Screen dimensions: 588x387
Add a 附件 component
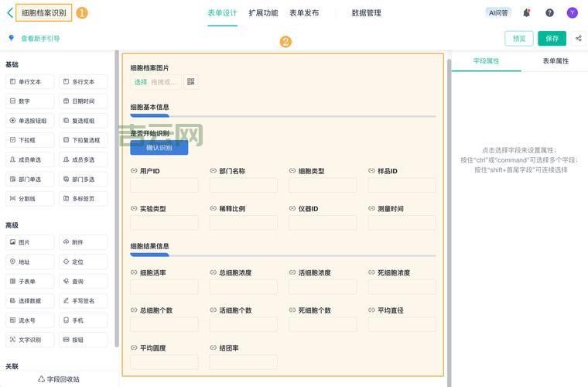(x=84, y=242)
